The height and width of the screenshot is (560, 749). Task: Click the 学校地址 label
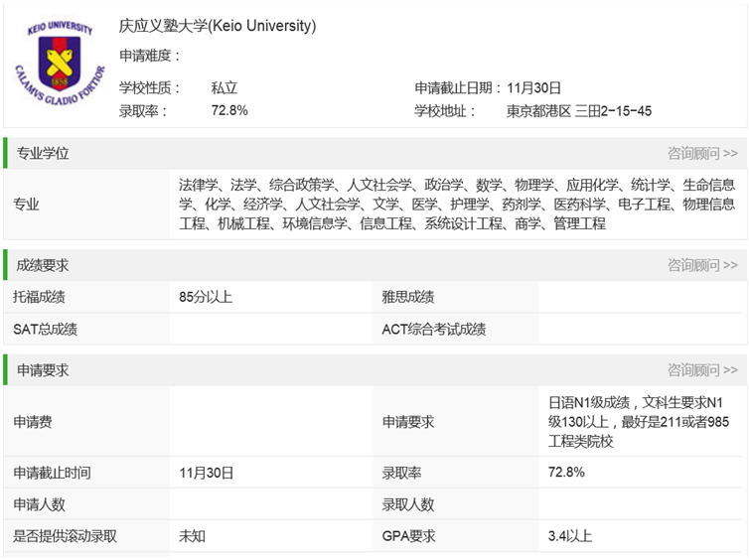click(445, 111)
